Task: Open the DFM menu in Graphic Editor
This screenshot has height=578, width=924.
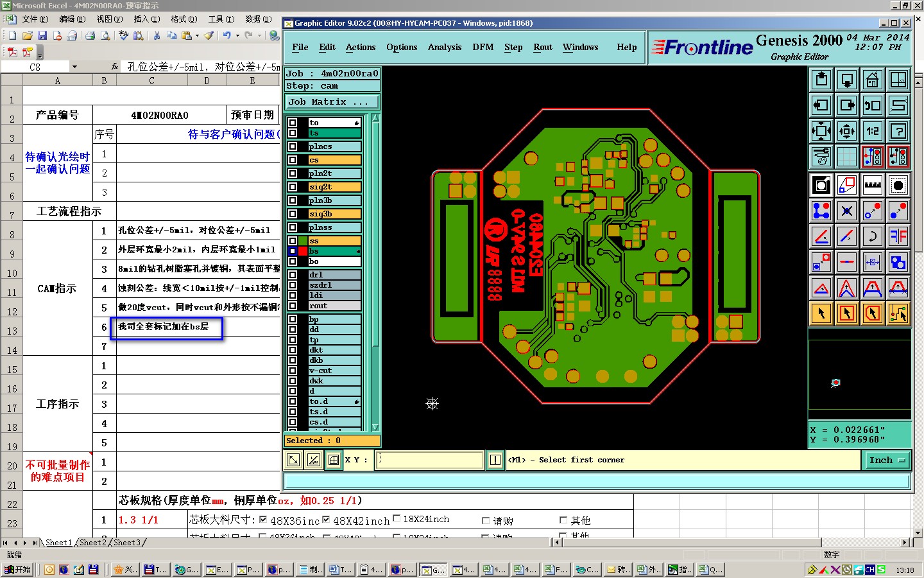Action: click(483, 48)
